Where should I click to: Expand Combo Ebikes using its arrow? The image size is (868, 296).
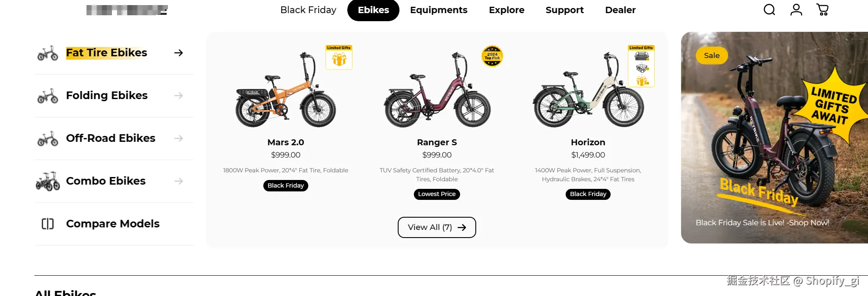click(179, 181)
